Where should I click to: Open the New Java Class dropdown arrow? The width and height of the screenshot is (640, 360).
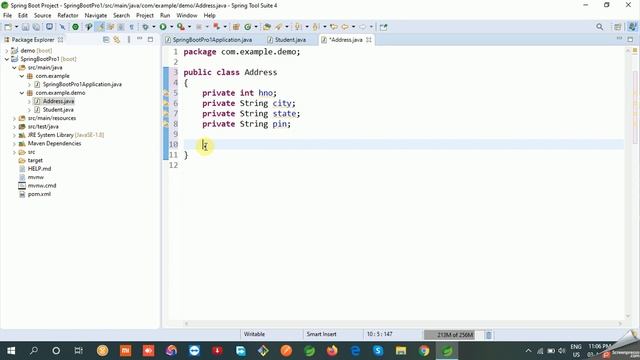click(x=256, y=27)
